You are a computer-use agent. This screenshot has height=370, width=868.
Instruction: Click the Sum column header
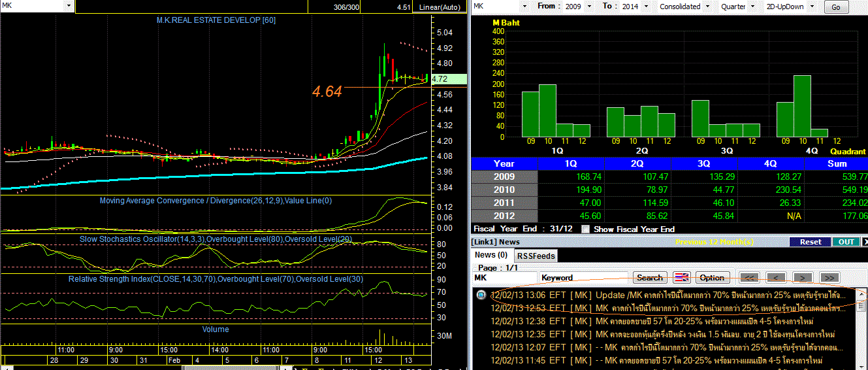coord(837,163)
